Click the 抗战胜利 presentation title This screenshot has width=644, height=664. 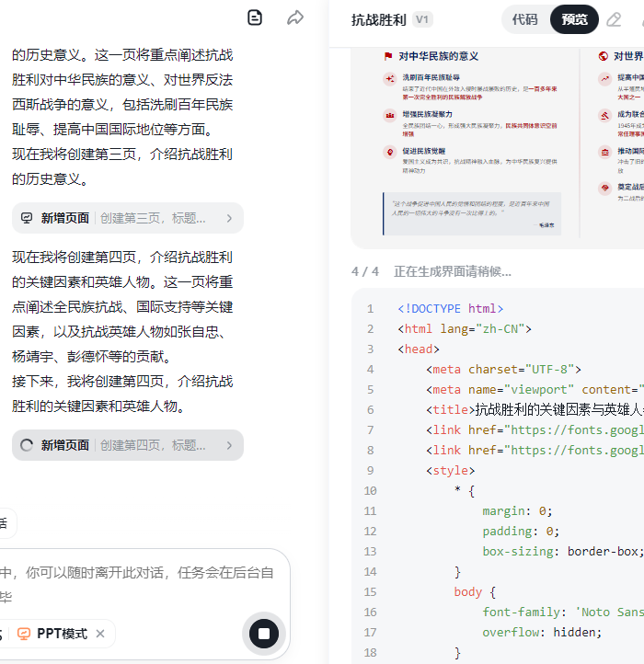click(x=378, y=19)
